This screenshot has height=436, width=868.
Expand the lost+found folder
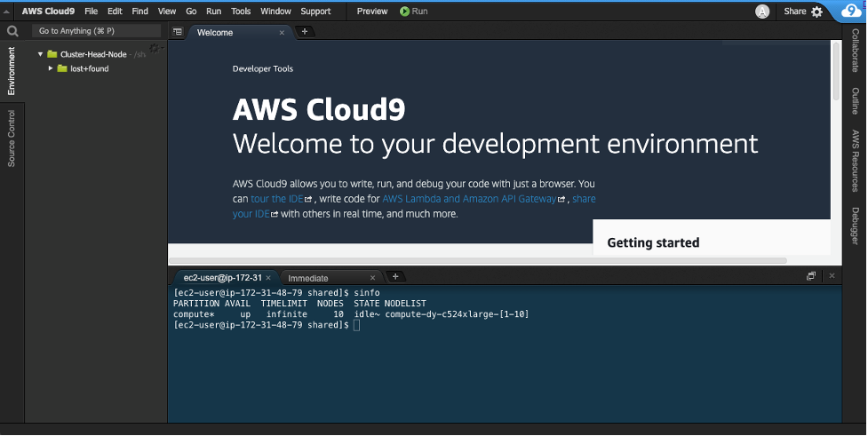[x=51, y=68]
